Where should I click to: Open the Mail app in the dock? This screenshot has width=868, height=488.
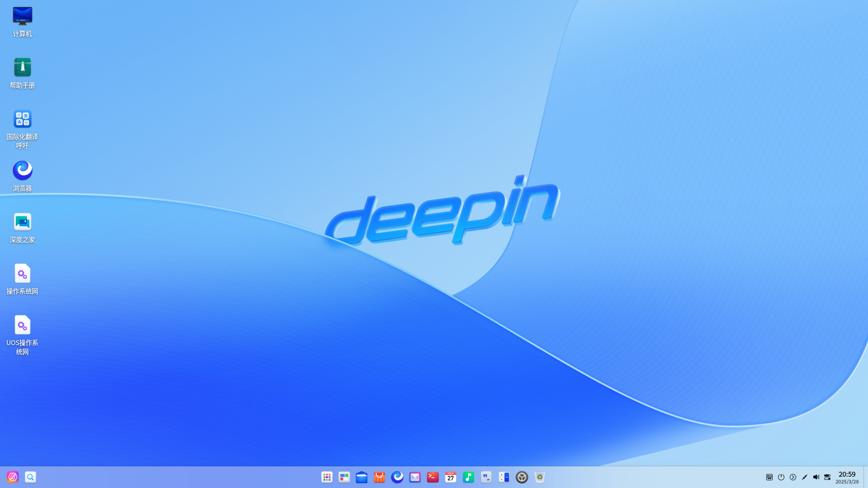415,477
